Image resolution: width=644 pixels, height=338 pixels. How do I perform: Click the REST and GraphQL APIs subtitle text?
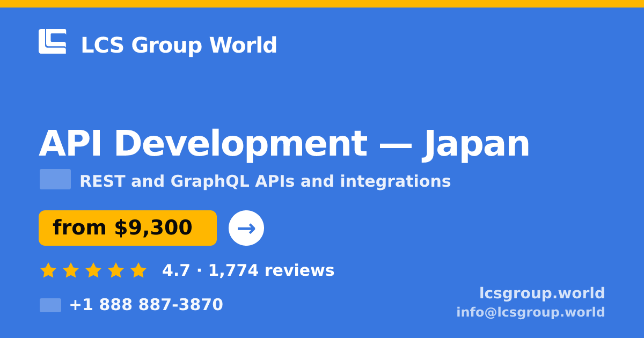pos(265,181)
